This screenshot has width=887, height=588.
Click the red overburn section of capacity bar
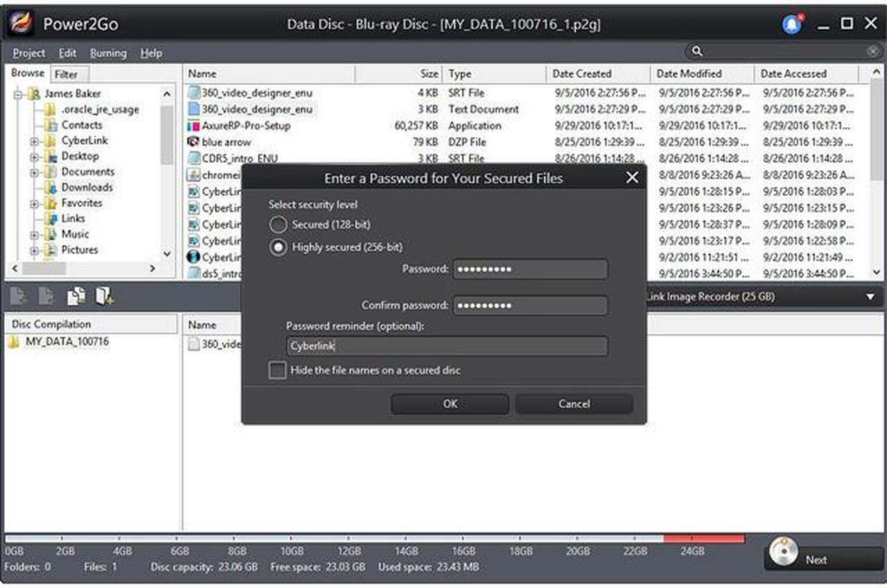(x=703, y=538)
